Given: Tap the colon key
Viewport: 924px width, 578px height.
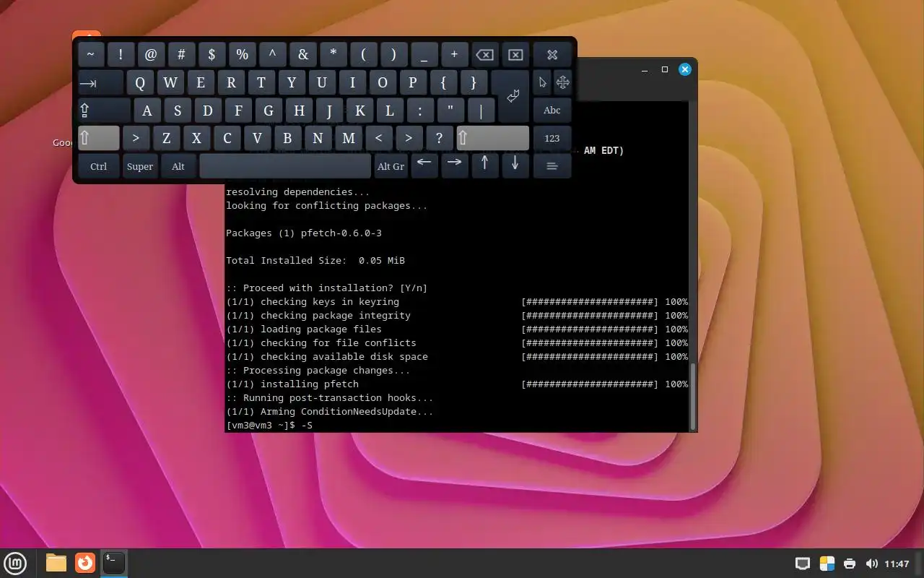Looking at the screenshot, I should pyautogui.click(x=420, y=111).
